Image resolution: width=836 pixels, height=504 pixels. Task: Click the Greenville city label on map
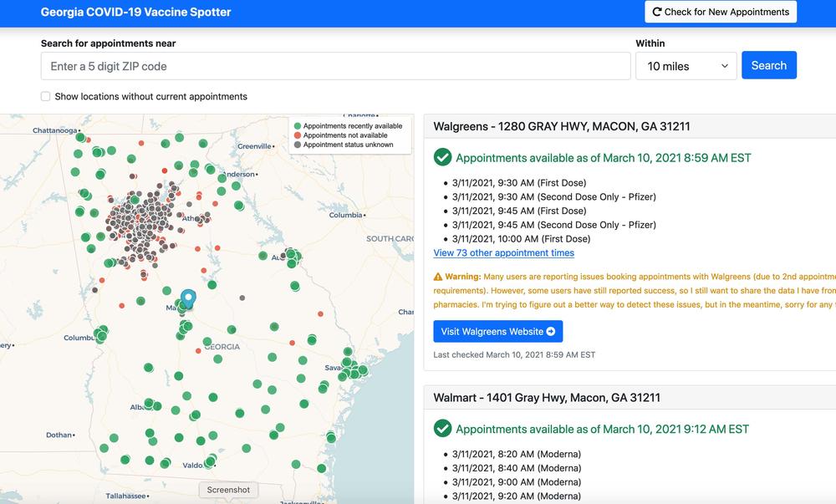click(x=255, y=146)
